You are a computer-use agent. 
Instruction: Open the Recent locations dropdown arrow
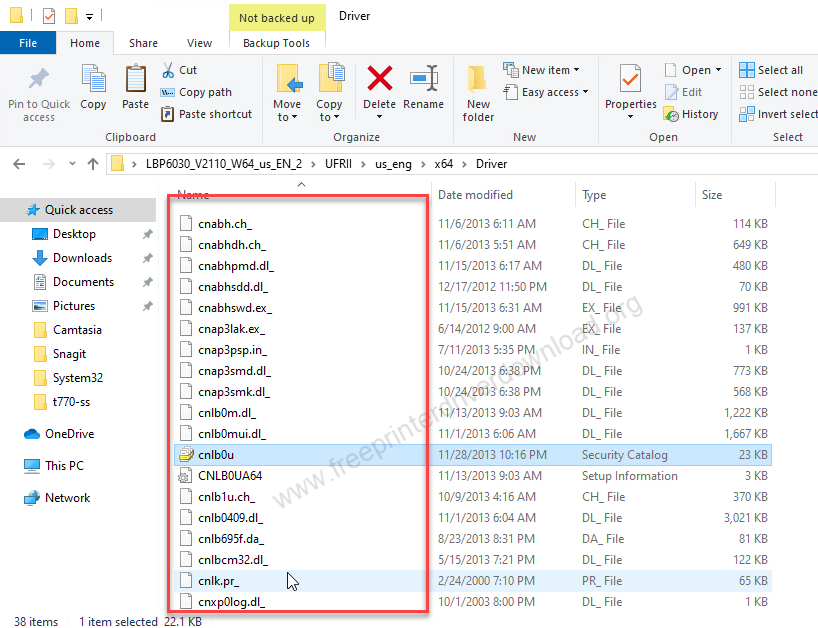[x=72, y=164]
